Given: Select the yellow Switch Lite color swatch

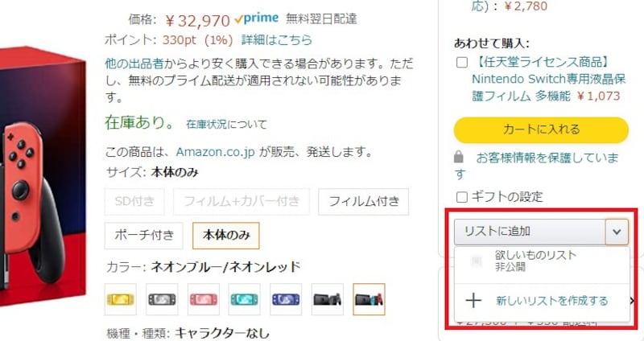Looking at the screenshot, I should point(120,299).
